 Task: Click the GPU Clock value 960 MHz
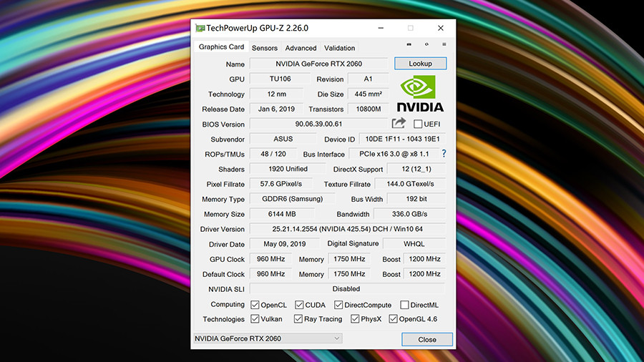[x=270, y=259]
